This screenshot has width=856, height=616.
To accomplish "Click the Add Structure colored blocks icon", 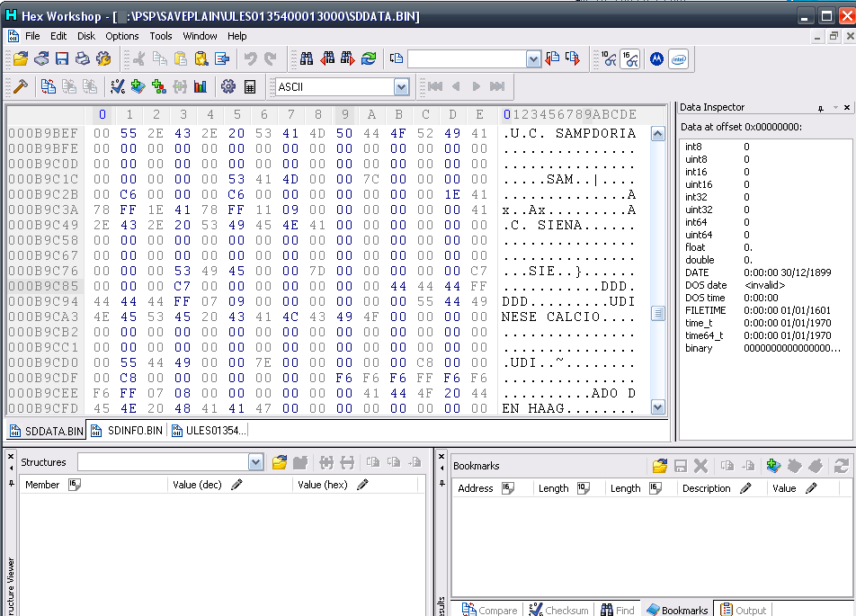I will click(159, 86).
